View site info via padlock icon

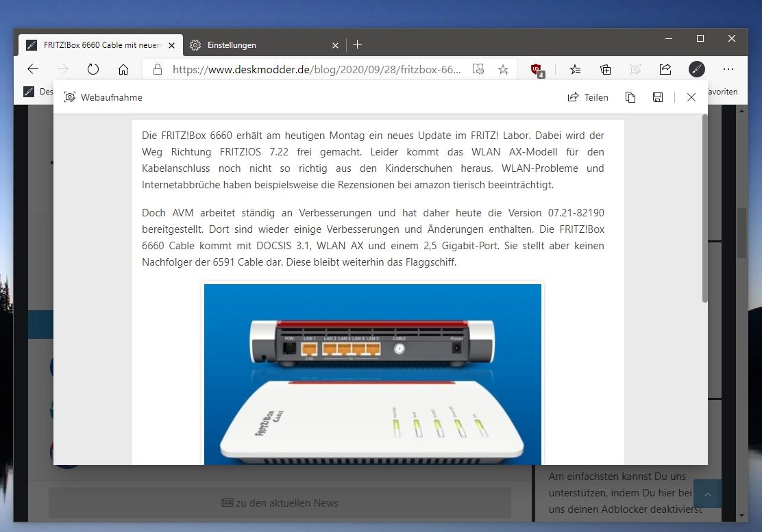pos(158,69)
